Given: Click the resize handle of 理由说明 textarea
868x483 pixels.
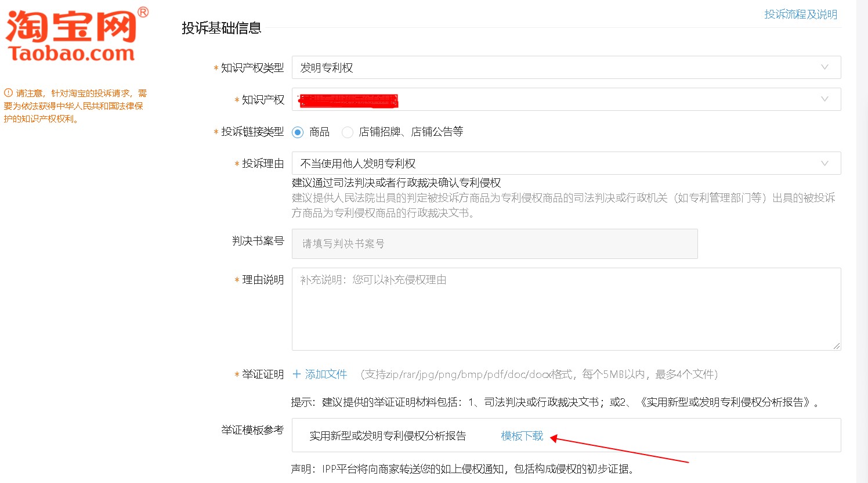Looking at the screenshot, I should [836, 345].
